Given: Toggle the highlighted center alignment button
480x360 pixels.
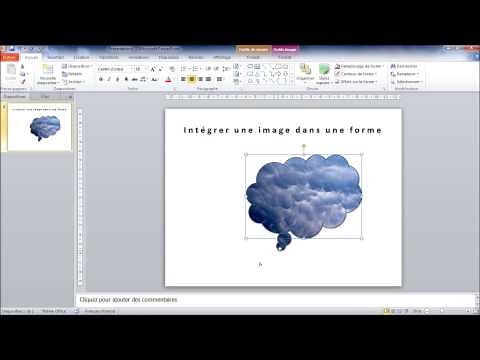Looking at the screenshot, I should click(192, 79).
